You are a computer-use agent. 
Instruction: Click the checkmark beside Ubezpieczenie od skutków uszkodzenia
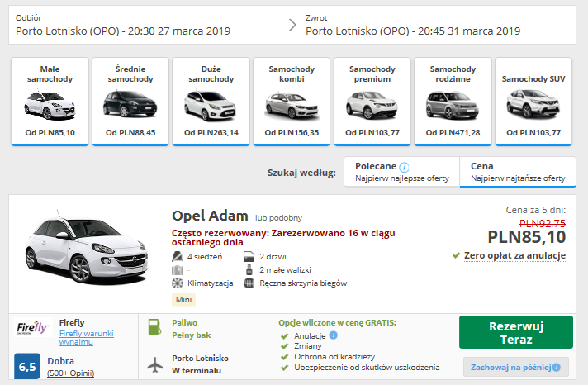(285, 368)
